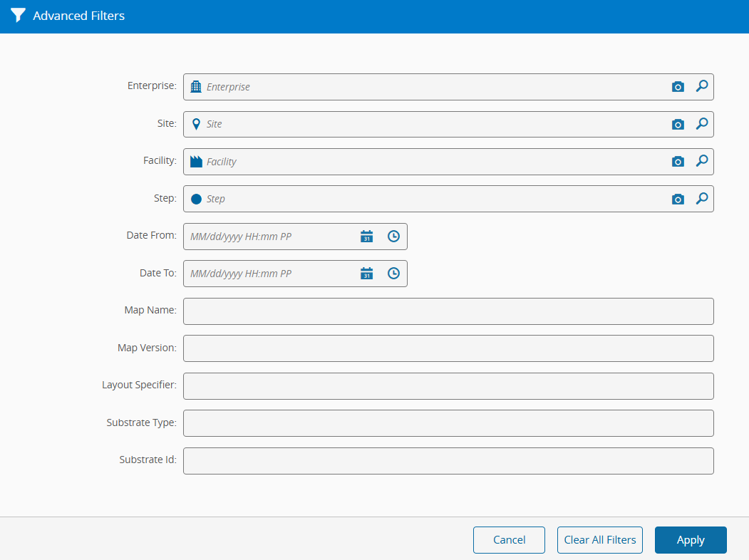Screen dimensions: 749x560
Task: Open the Date From time picker
Action: pyautogui.click(x=393, y=236)
